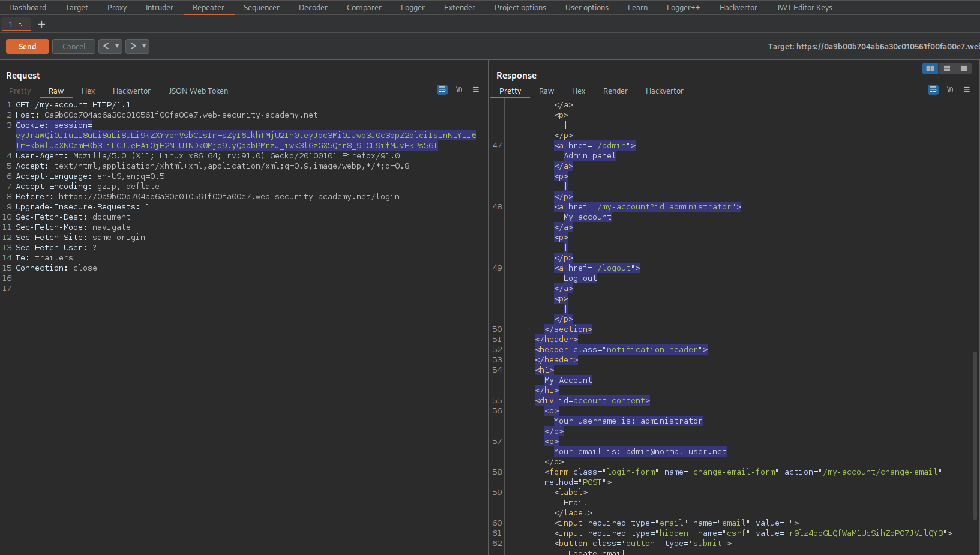Viewport: 980px width, 555px height.
Task: Open the JWT Editor Keys tab
Action: (x=804, y=8)
